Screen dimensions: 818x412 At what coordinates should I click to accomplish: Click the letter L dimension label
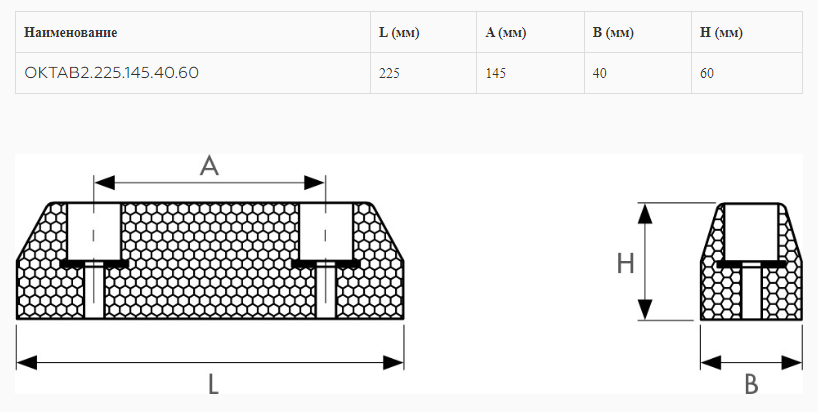pos(213,385)
